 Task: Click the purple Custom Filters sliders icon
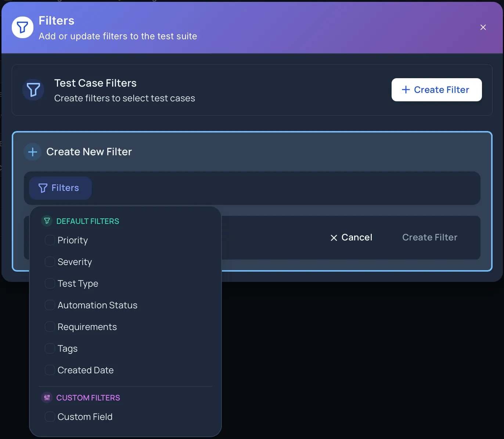[x=47, y=398]
